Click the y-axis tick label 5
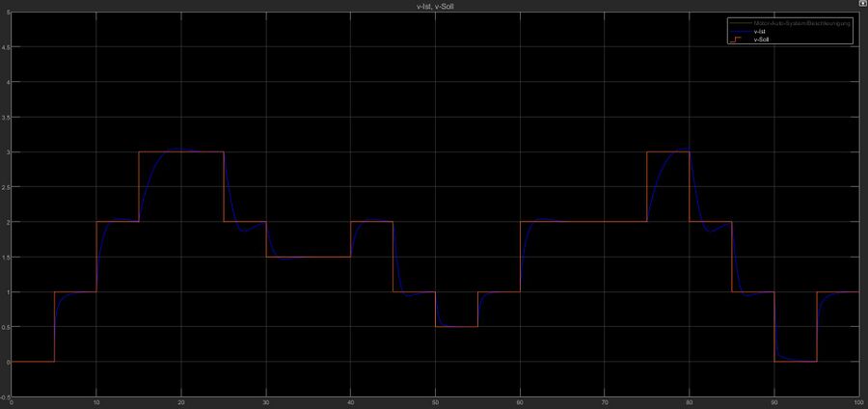This screenshot has height=409, width=868. pyautogui.click(x=7, y=13)
